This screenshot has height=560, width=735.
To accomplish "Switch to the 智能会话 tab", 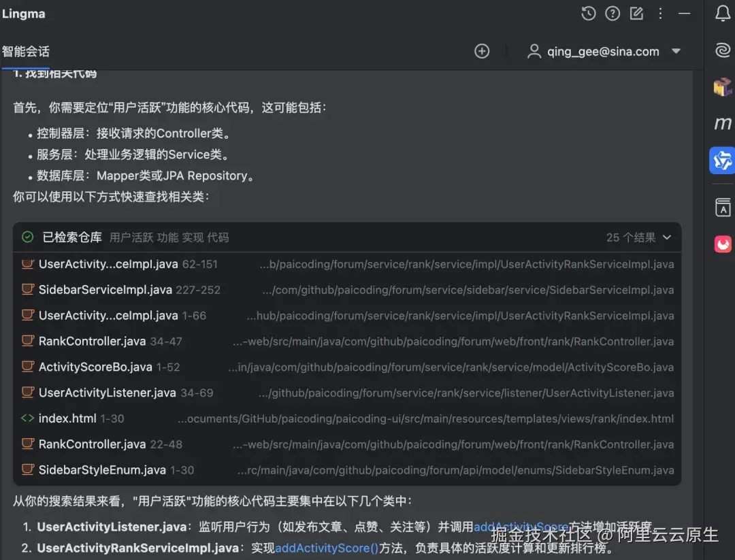I will point(26,51).
